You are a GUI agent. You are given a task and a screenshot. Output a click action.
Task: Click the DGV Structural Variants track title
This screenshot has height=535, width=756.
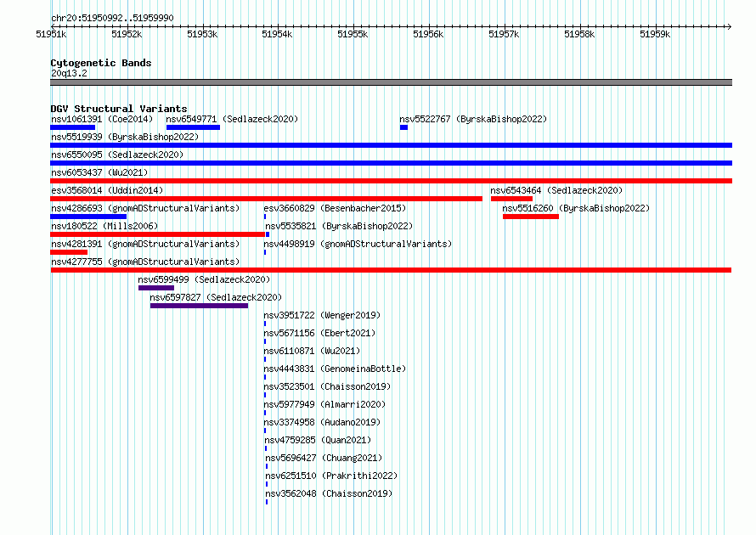click(x=119, y=109)
